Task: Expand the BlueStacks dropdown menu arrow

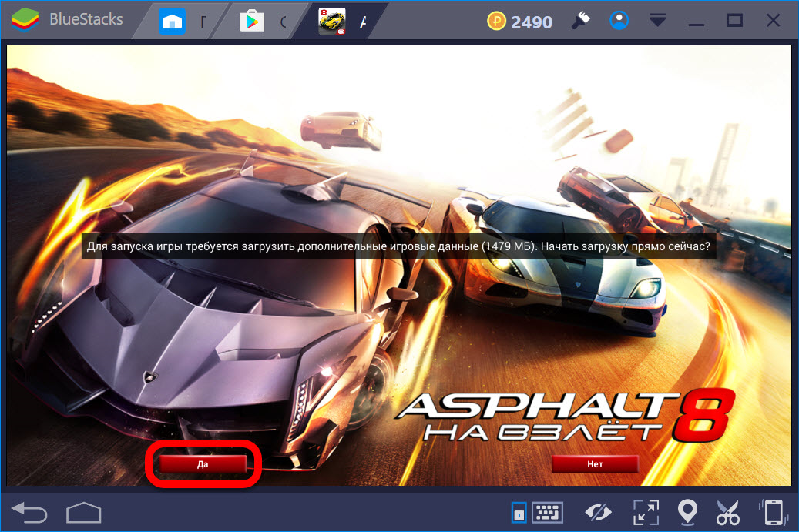Action: [x=657, y=22]
